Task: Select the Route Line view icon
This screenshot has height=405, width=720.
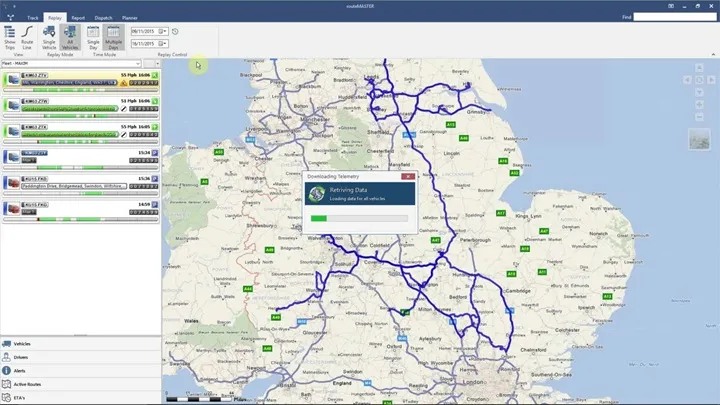Action: (x=27, y=37)
